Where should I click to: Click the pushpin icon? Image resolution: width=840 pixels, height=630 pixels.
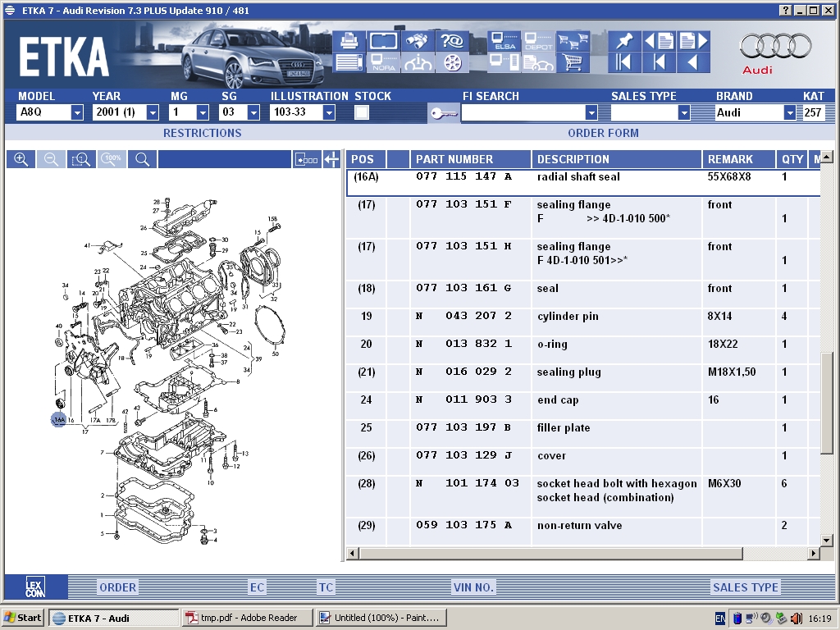[624, 41]
